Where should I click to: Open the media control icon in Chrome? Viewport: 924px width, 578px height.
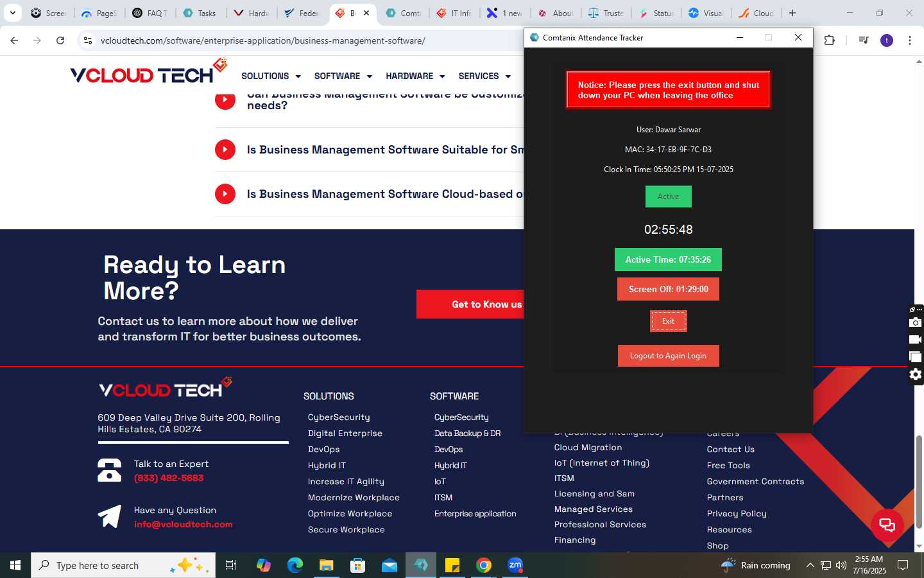864,40
